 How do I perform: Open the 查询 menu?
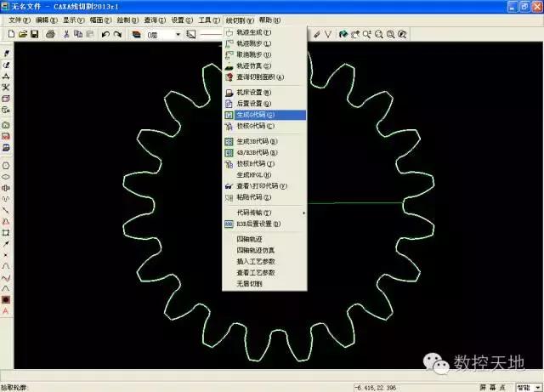click(x=155, y=20)
